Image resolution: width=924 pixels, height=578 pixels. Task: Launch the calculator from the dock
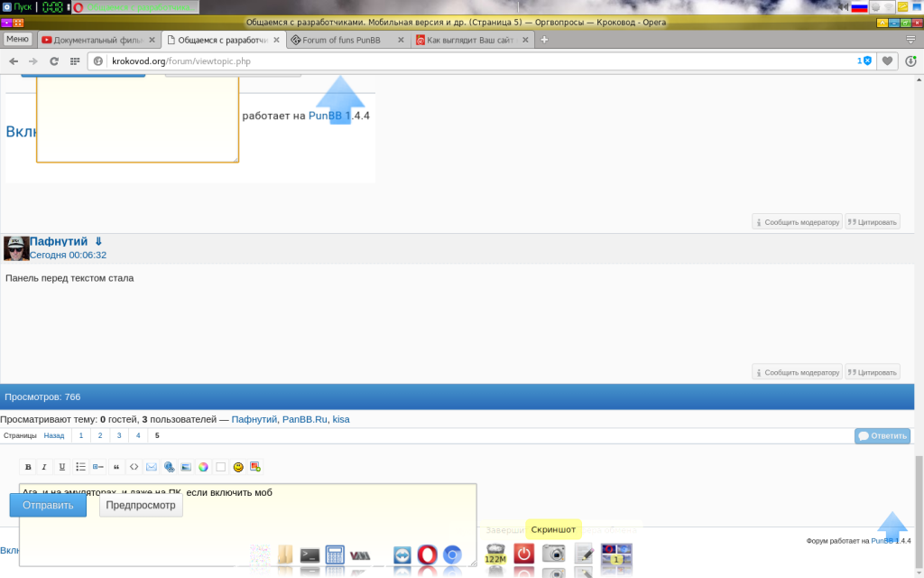[x=336, y=555]
